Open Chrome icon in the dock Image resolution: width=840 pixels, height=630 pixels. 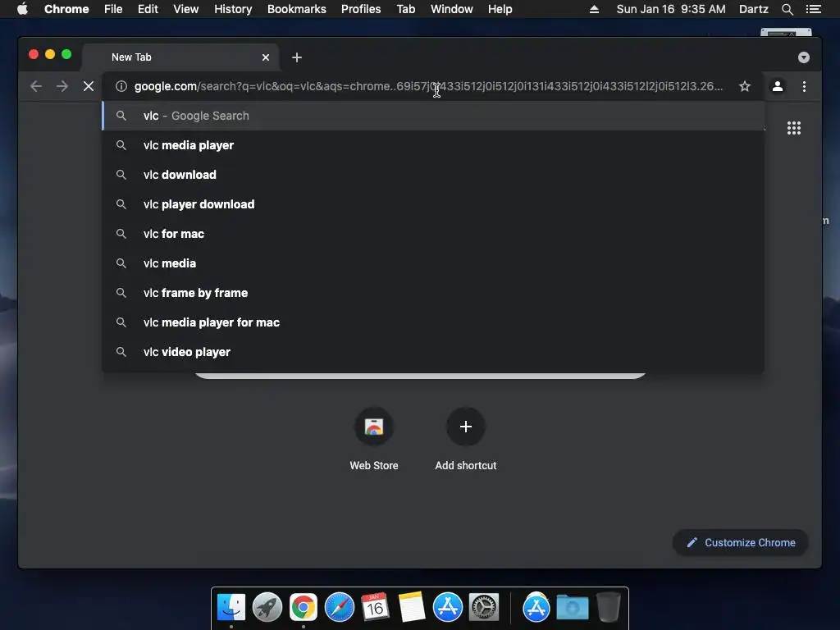click(x=304, y=608)
